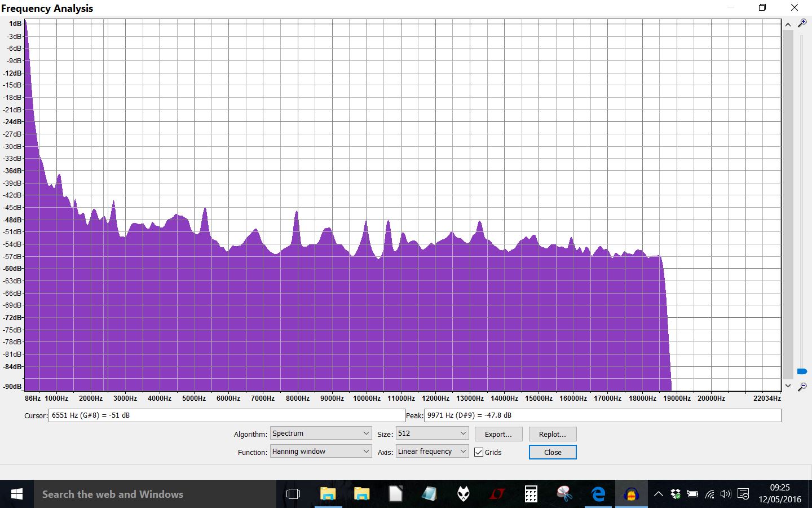The height and width of the screenshot is (508, 812).
Task: Click the vertical scrollbar track beside the plot
Action: pos(788,205)
